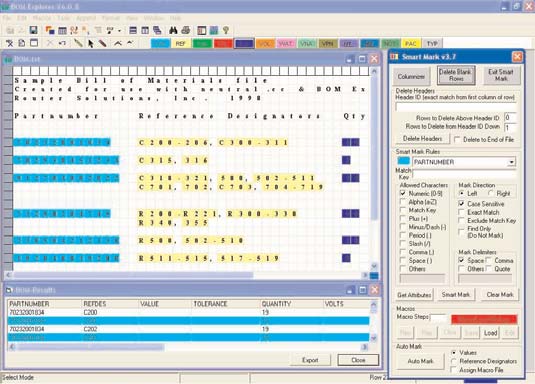Click the undo arrow icon
Image resolution: width=535 pixels, height=384 pixels.
[x=62, y=43]
